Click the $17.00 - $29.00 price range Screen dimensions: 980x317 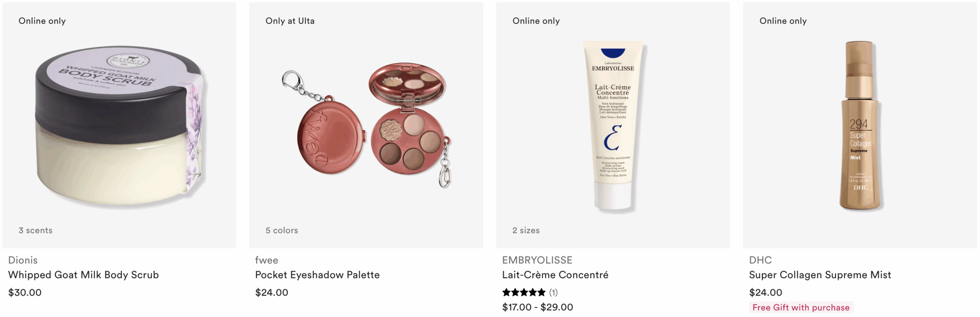click(537, 307)
